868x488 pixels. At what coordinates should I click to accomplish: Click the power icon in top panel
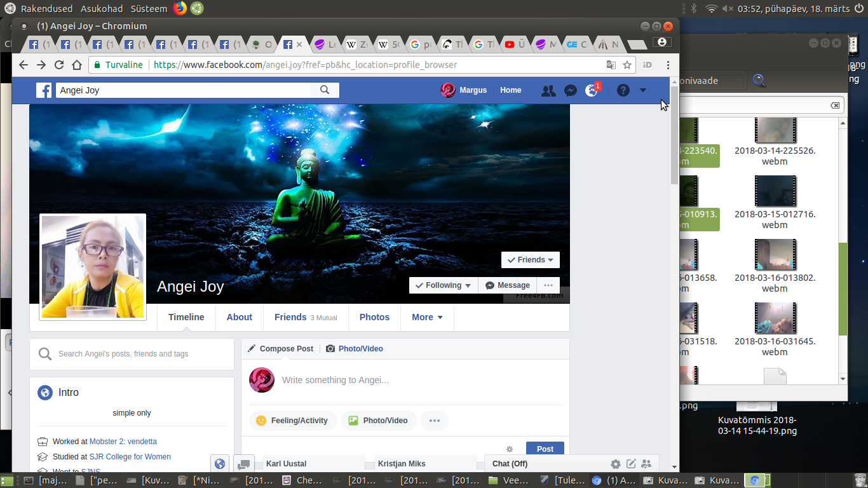[x=859, y=9]
